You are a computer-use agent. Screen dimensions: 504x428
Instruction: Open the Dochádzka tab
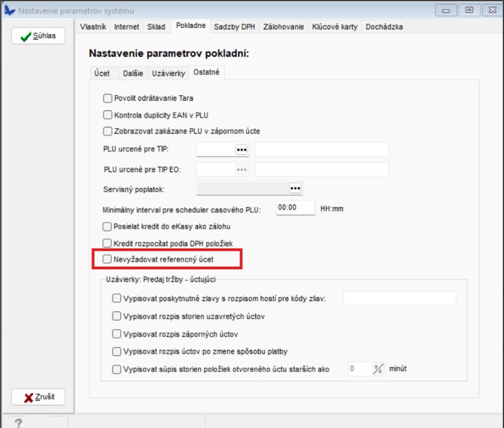[x=384, y=27]
